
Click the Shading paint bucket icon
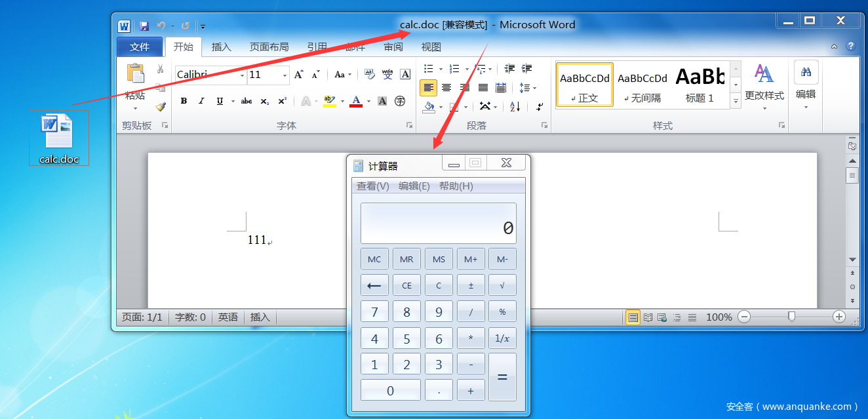pyautogui.click(x=429, y=106)
